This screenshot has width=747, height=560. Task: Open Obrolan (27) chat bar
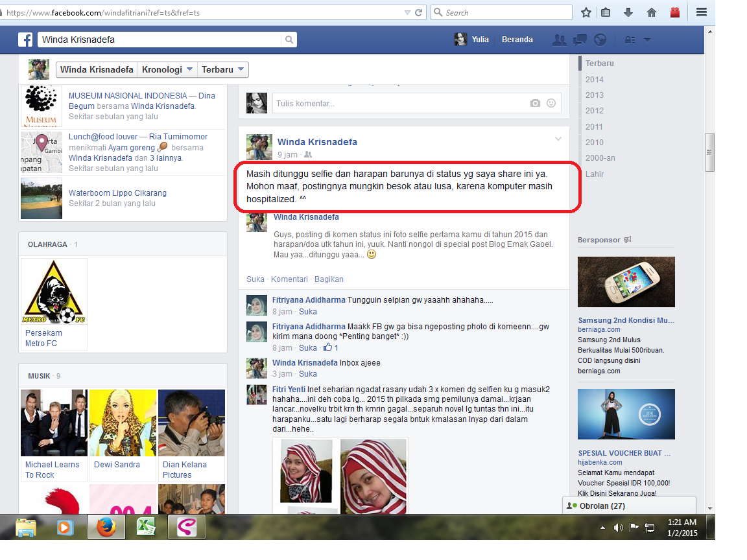pyautogui.click(x=629, y=506)
